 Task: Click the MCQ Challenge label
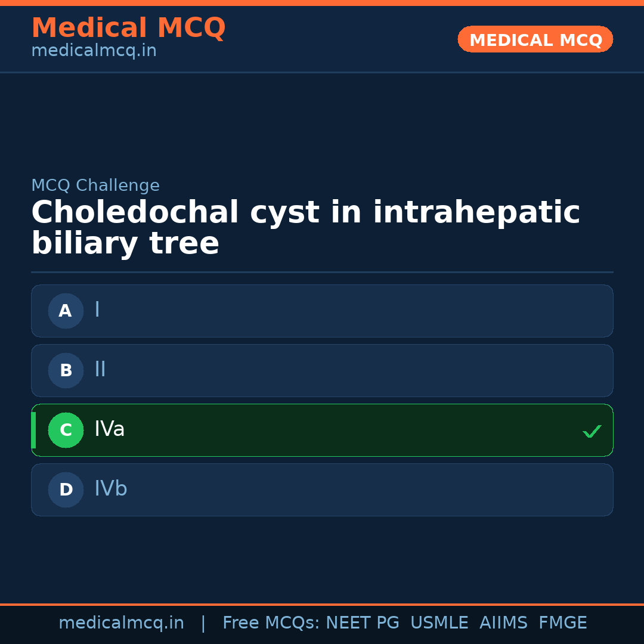pyautogui.click(x=95, y=186)
